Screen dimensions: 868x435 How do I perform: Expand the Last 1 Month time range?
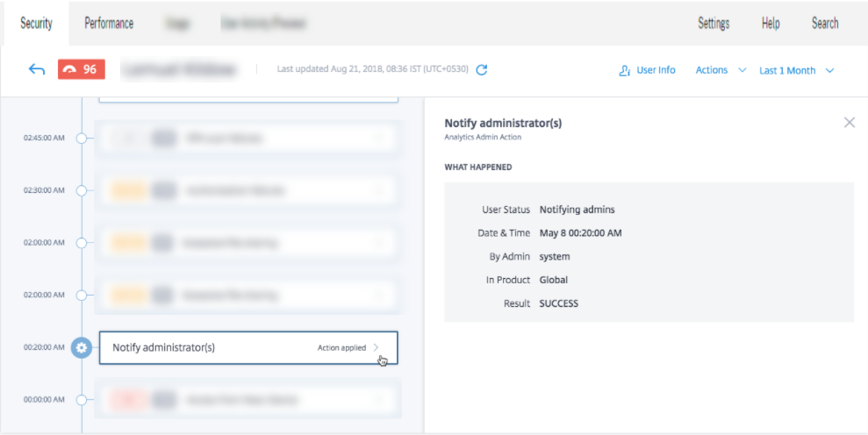(x=796, y=70)
